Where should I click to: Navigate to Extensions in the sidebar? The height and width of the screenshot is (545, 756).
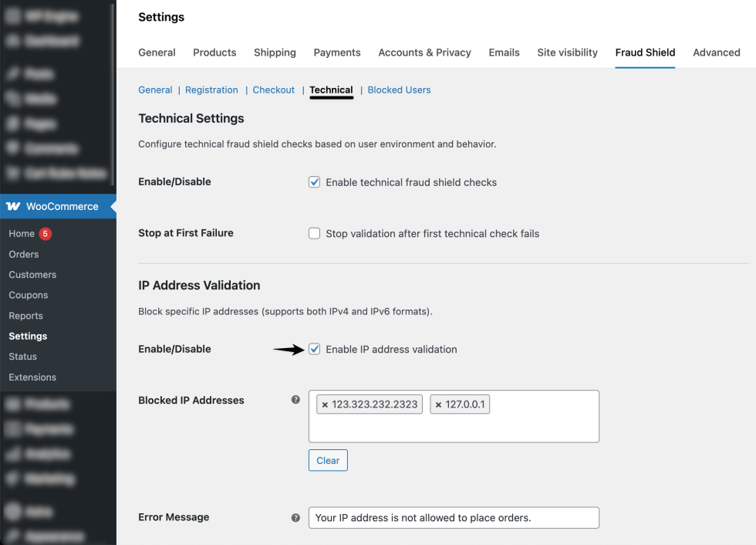point(32,377)
